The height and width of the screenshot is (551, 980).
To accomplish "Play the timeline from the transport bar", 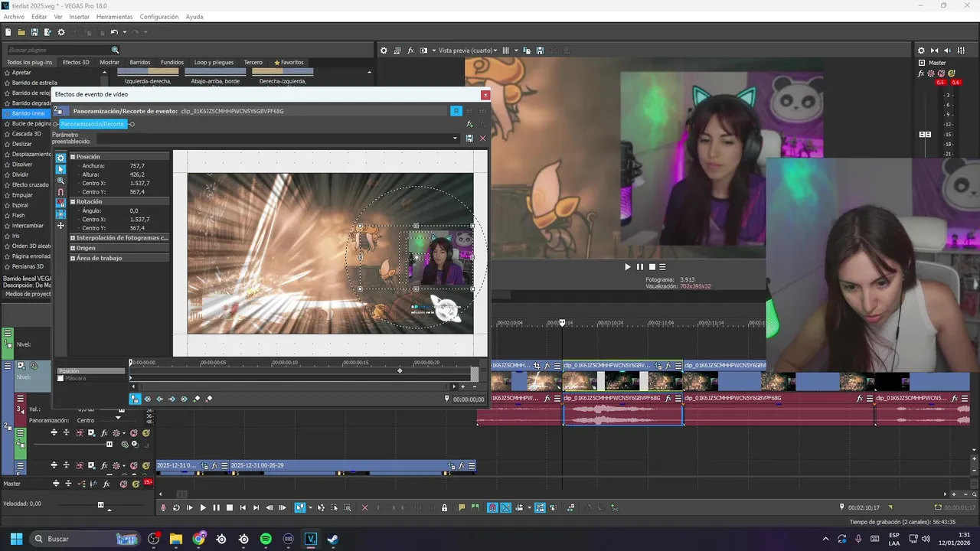I will (202, 507).
